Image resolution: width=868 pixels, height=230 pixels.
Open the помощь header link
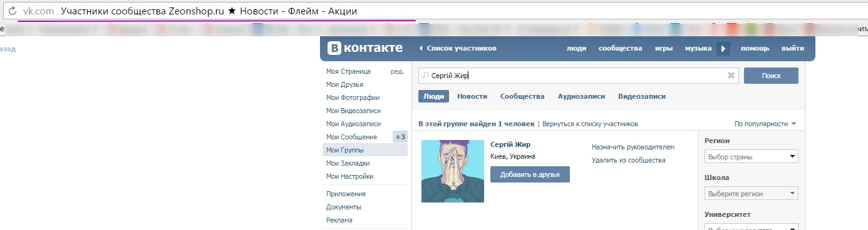click(755, 48)
